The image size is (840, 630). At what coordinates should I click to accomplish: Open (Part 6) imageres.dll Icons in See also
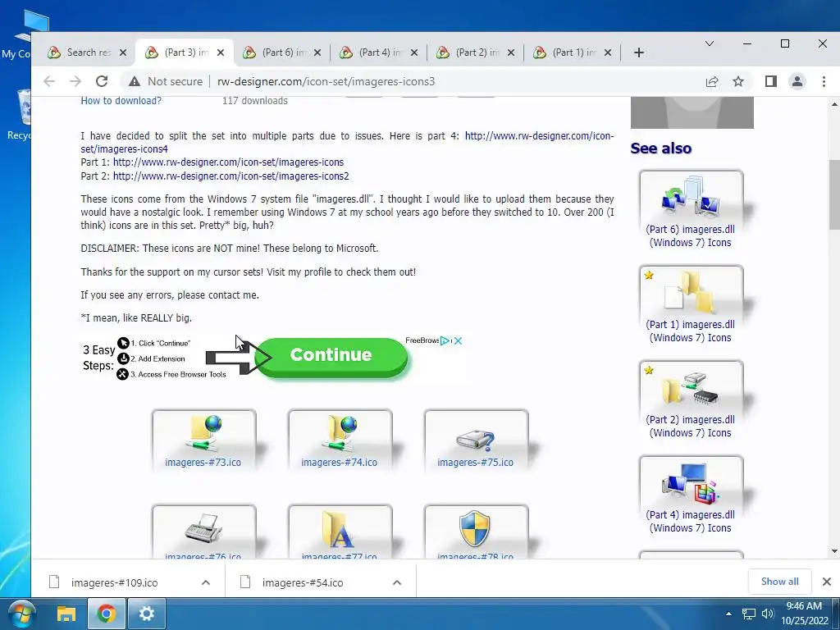[x=691, y=210]
